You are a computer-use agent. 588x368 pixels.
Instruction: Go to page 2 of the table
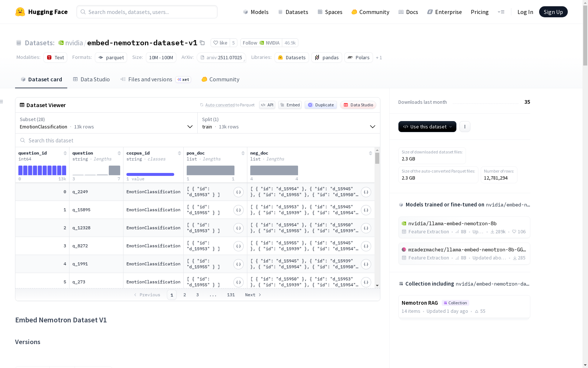tap(184, 295)
